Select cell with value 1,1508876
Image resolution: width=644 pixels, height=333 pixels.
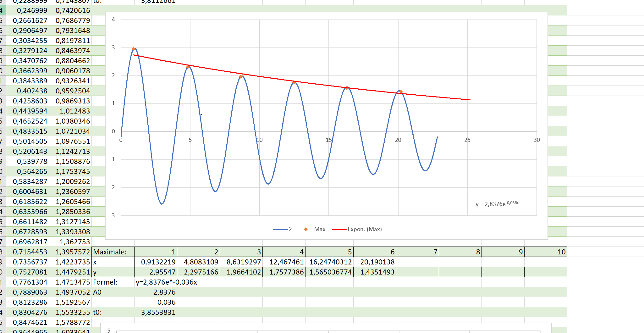(x=70, y=161)
